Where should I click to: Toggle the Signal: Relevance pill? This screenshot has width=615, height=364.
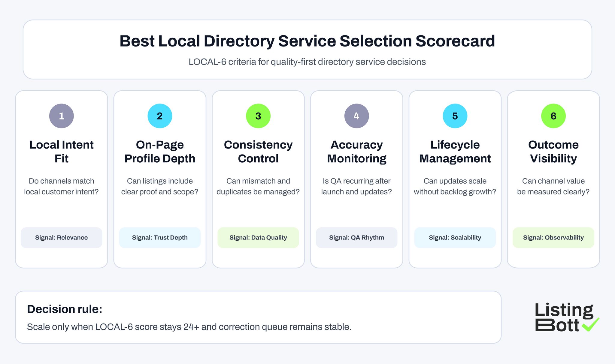(x=61, y=237)
